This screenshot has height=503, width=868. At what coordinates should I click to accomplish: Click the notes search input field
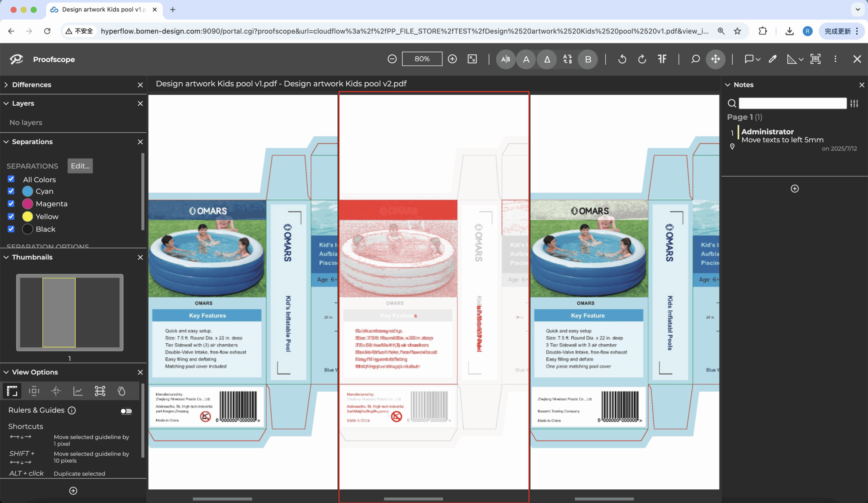[793, 103]
